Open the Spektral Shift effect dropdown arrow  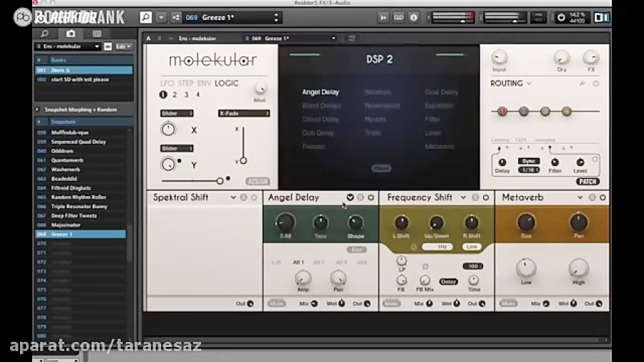tap(233, 198)
